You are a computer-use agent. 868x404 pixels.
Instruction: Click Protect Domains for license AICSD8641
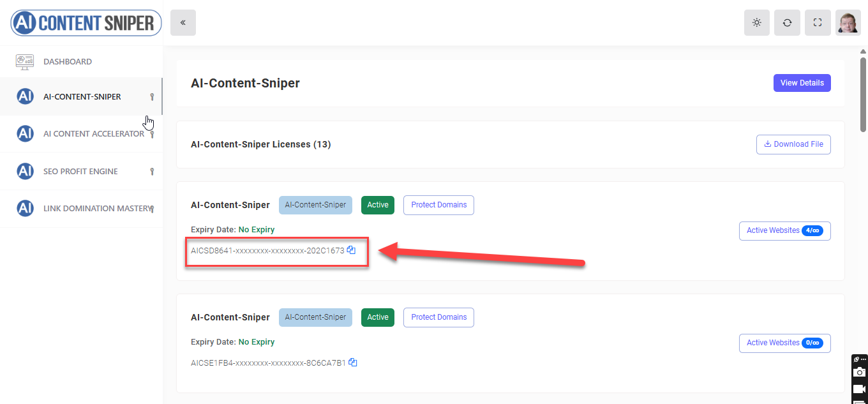click(x=438, y=205)
